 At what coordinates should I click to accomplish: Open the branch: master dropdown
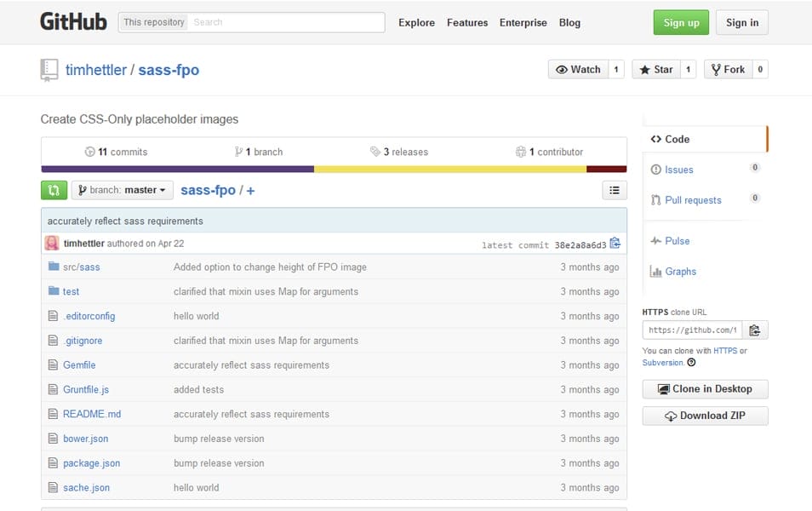122,190
